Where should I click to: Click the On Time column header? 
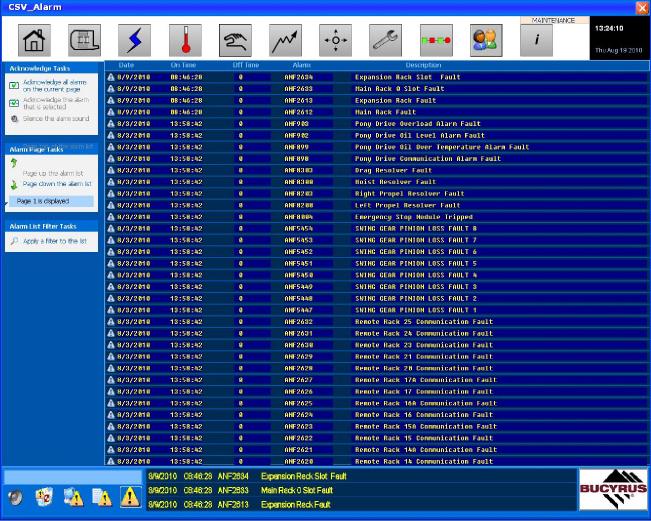pos(183,65)
